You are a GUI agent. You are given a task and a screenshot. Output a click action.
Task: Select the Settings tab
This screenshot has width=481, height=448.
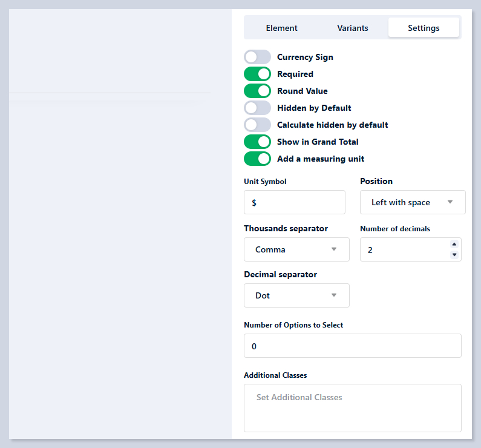424,28
